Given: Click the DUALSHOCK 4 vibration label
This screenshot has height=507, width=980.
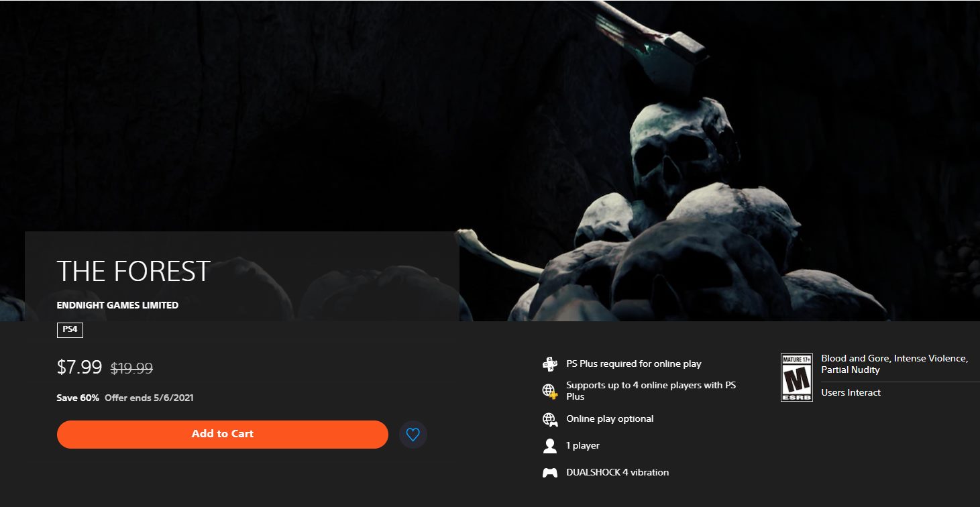Looking at the screenshot, I should tap(617, 472).
